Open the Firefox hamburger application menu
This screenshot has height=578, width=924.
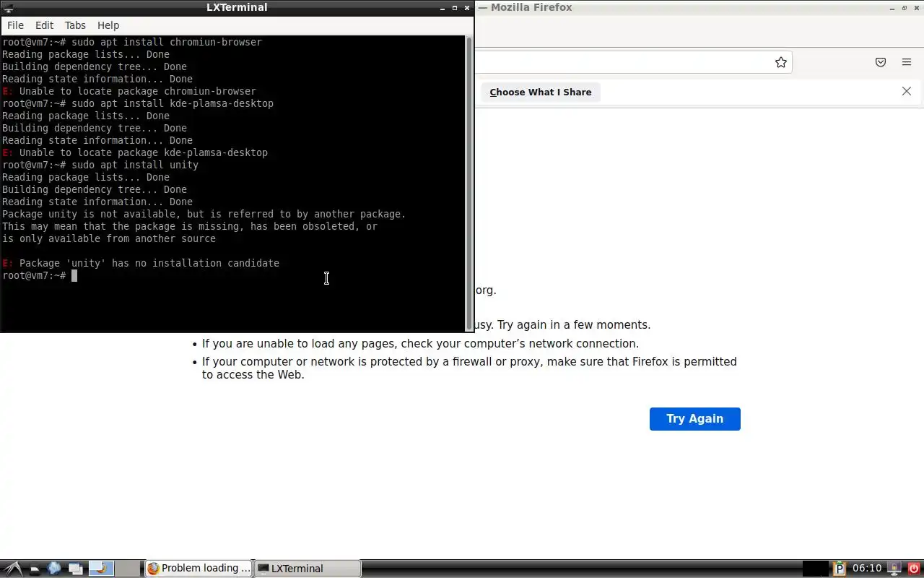[x=907, y=62]
